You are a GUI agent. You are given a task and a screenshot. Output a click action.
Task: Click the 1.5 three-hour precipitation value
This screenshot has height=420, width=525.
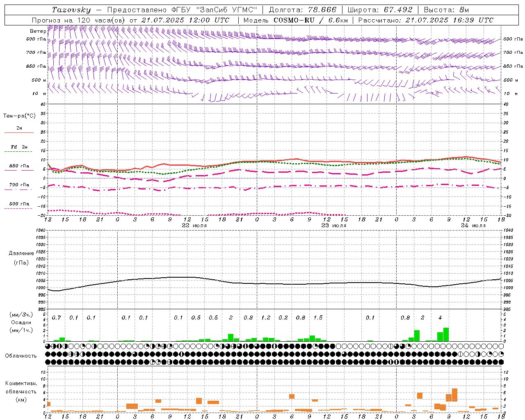pyautogui.click(x=318, y=318)
